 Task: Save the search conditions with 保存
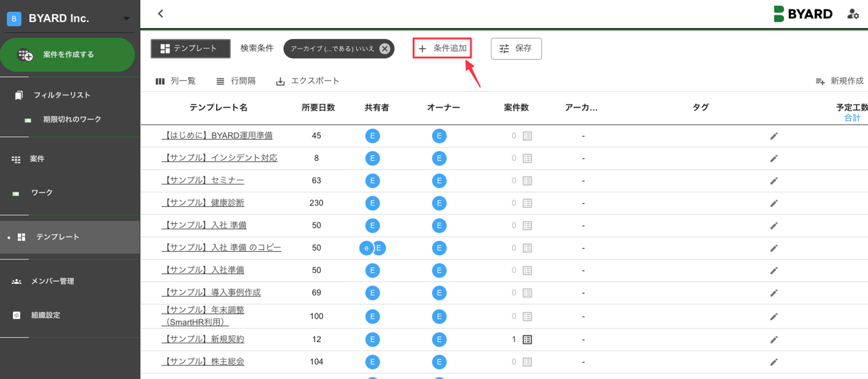[x=516, y=49]
